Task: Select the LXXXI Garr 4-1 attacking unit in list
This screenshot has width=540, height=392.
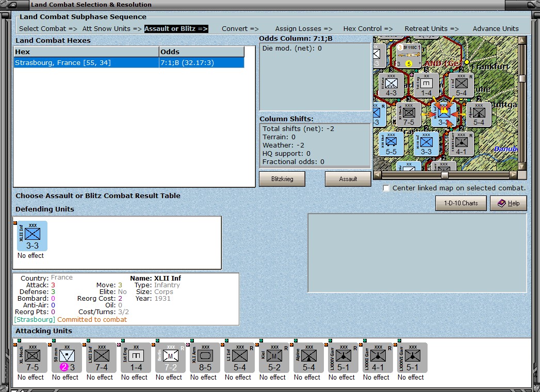Action: pyautogui.click(x=378, y=357)
